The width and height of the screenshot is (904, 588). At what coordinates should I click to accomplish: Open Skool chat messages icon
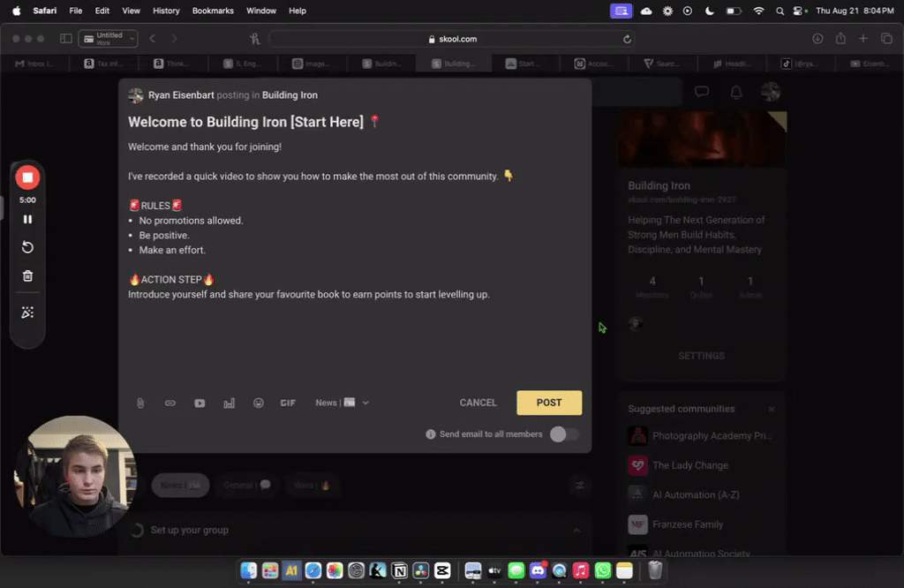[702, 92]
